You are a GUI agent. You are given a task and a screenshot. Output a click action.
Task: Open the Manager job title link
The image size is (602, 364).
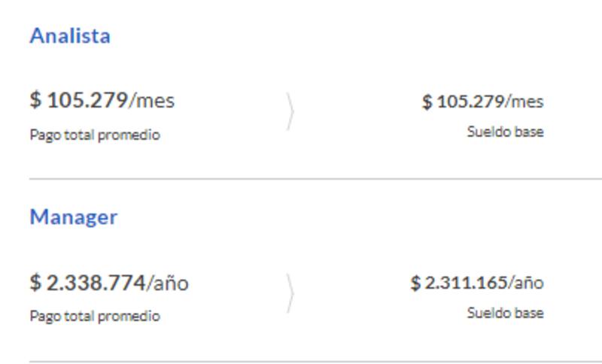pyautogui.click(x=74, y=217)
